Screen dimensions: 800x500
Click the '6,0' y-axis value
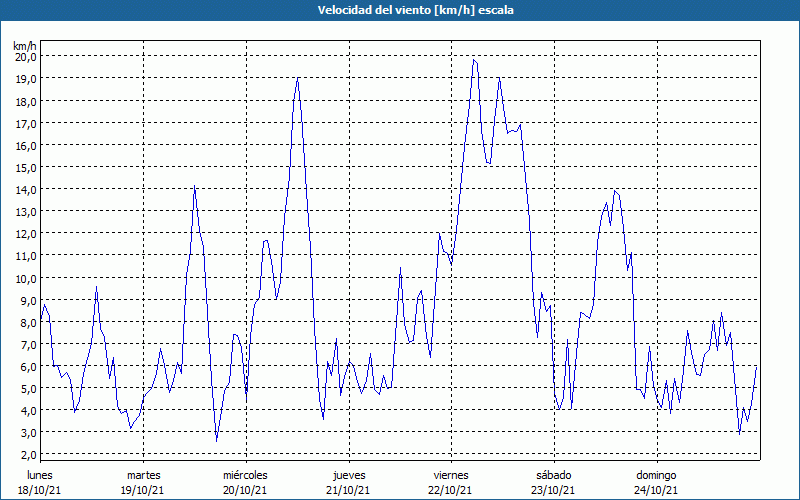click(28, 366)
